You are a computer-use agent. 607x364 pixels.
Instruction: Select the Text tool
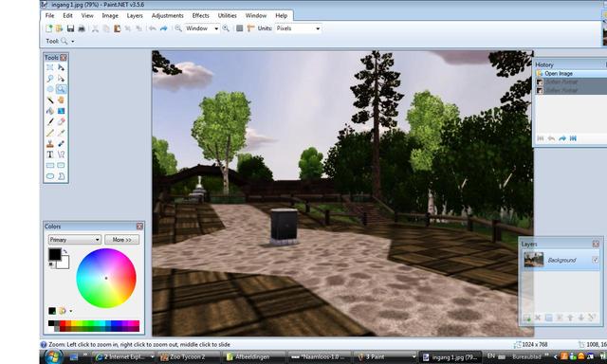pos(50,155)
